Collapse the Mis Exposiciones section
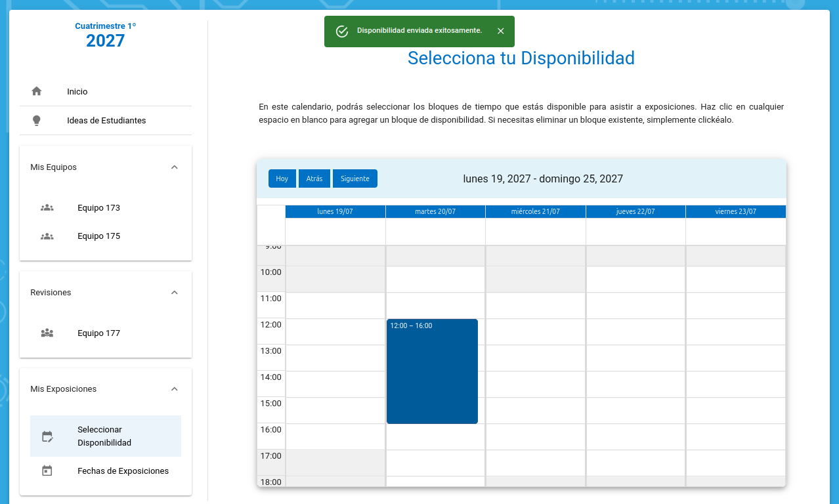 pyautogui.click(x=174, y=389)
